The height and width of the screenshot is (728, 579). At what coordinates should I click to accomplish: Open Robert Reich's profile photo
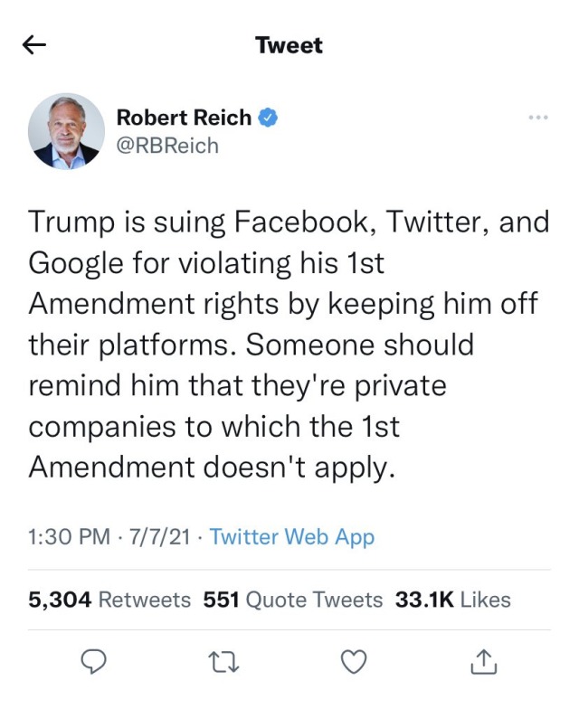click(x=66, y=130)
